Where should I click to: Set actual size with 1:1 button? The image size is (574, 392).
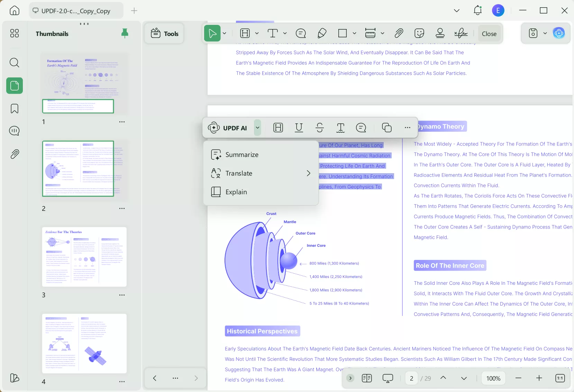(560, 378)
